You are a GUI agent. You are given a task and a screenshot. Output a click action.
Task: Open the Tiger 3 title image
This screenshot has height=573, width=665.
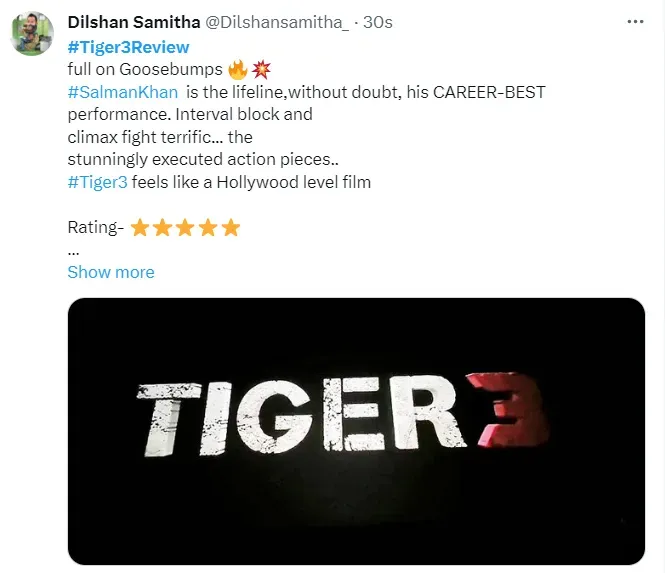(x=356, y=430)
